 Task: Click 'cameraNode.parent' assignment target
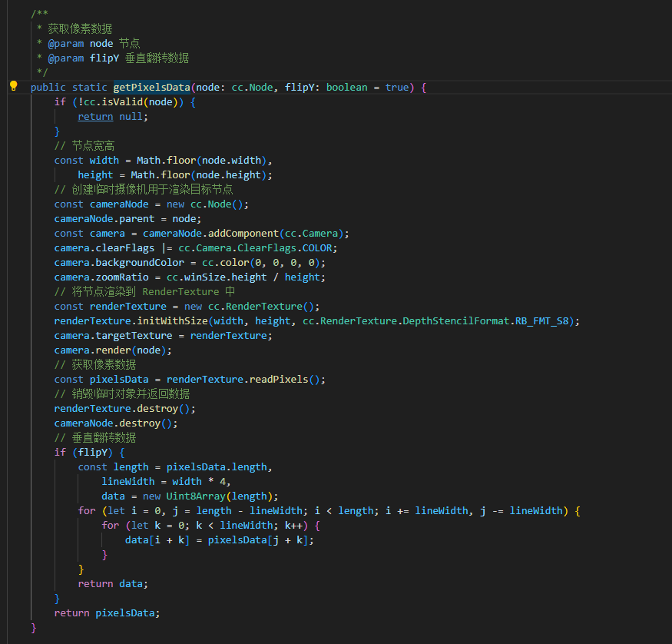[104, 219]
